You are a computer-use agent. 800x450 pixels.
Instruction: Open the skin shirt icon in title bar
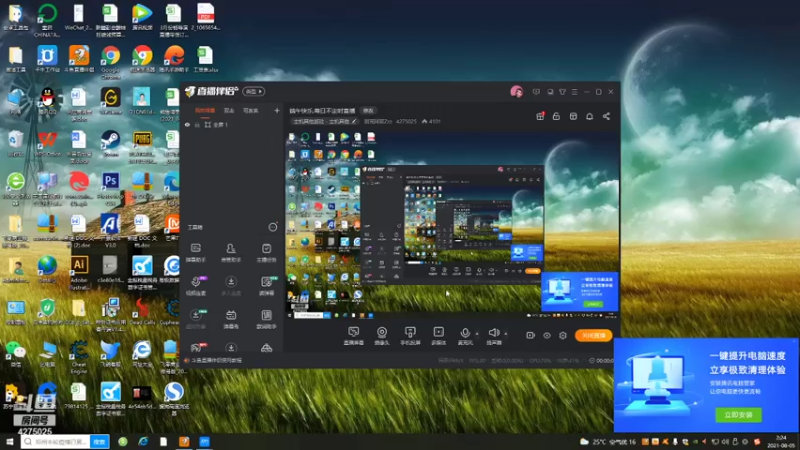click(562, 92)
